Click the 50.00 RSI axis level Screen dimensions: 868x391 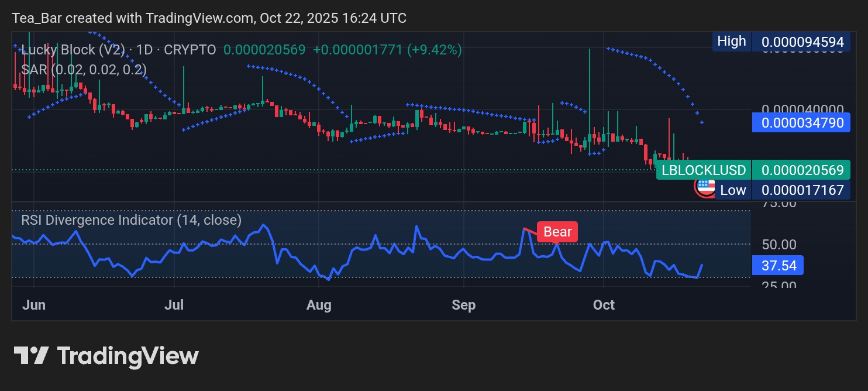point(779,244)
